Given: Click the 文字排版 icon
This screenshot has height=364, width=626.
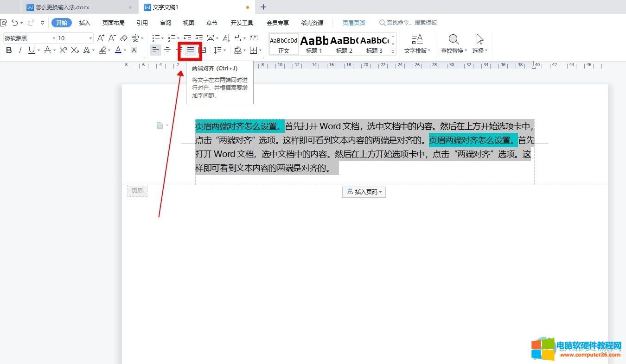Looking at the screenshot, I should click(x=417, y=39).
